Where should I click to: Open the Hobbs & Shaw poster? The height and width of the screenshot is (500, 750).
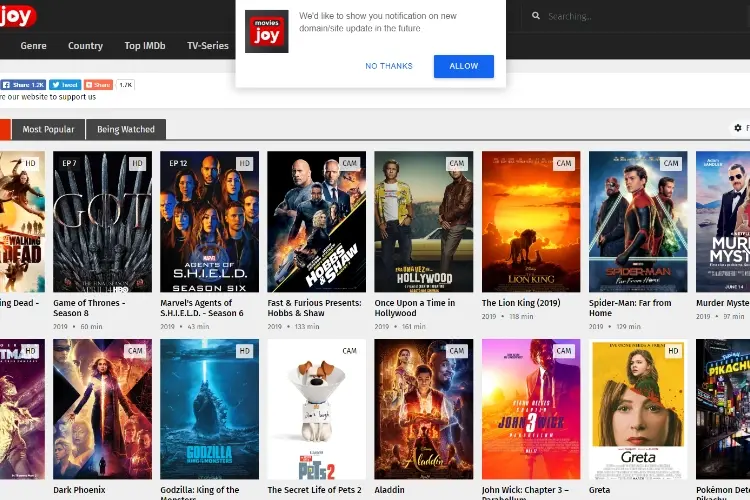pyautogui.click(x=317, y=222)
